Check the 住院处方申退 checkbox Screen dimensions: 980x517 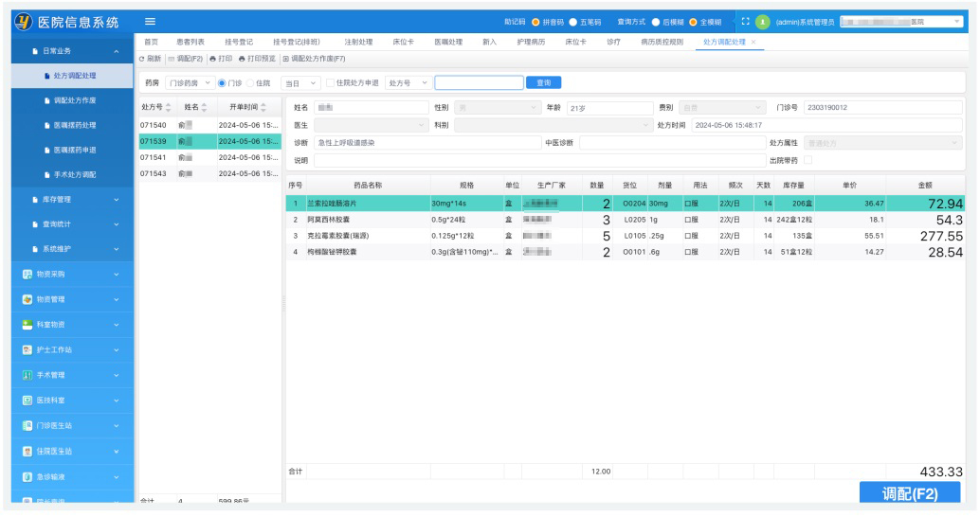point(330,82)
